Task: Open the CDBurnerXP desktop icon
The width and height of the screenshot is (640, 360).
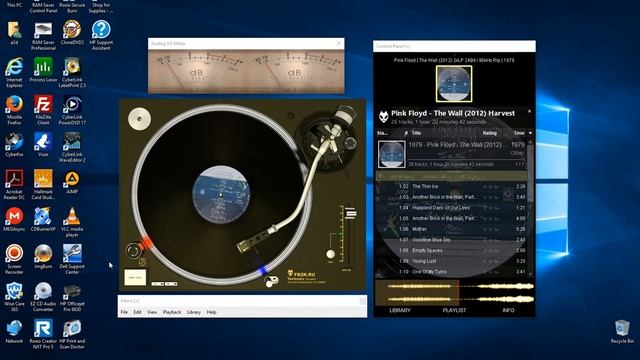Action: [43, 220]
